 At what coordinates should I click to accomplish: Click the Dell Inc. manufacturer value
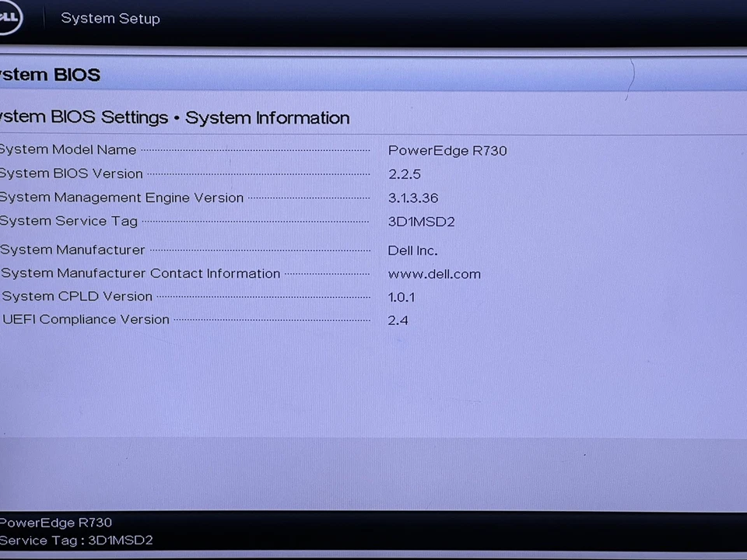click(412, 250)
